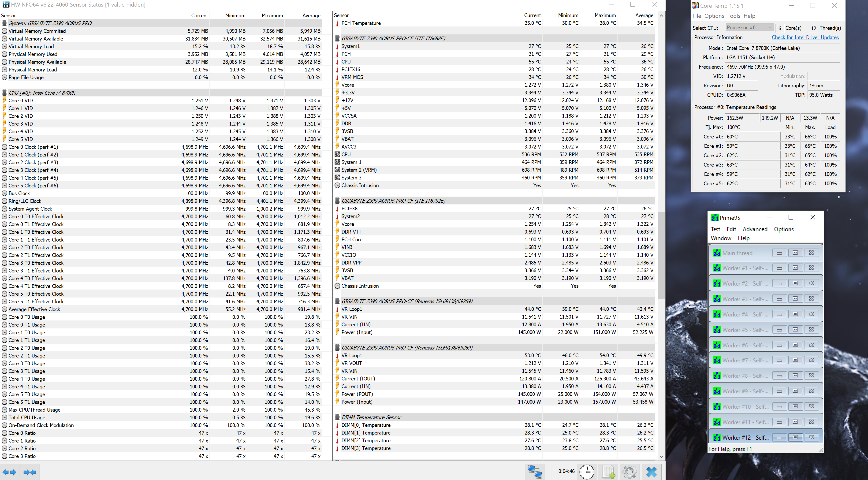Open HWiNFO sensor settings gear
The width and height of the screenshot is (868, 480).
[630, 472]
